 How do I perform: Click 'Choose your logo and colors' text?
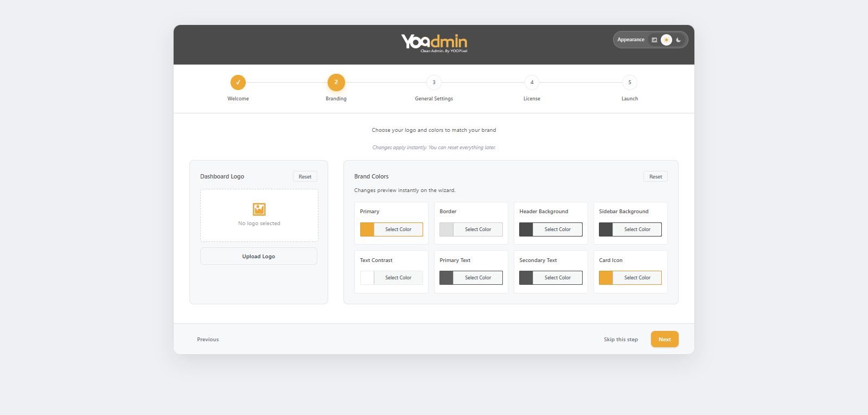(434, 130)
